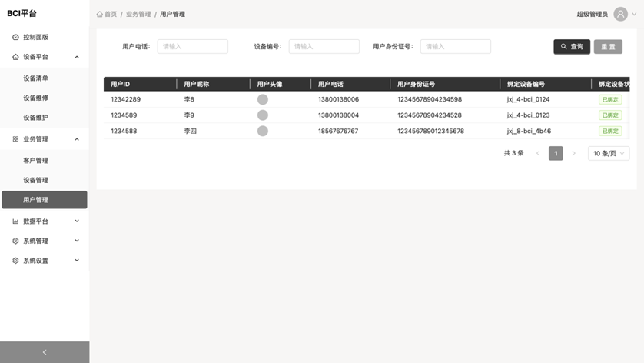Click the 设备编号 input field

pos(324,47)
